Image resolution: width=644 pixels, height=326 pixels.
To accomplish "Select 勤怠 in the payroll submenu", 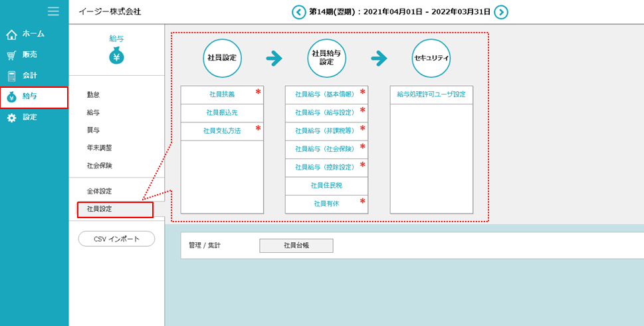I will (94, 95).
